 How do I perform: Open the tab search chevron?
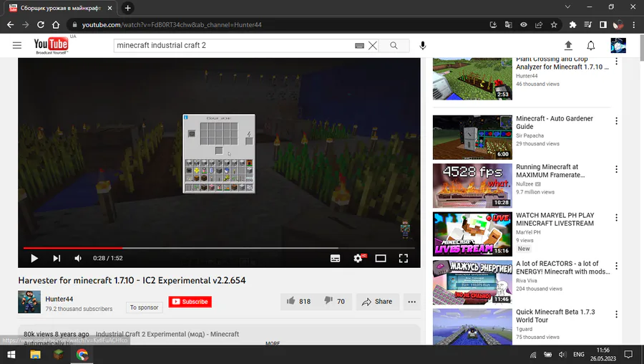click(567, 6)
